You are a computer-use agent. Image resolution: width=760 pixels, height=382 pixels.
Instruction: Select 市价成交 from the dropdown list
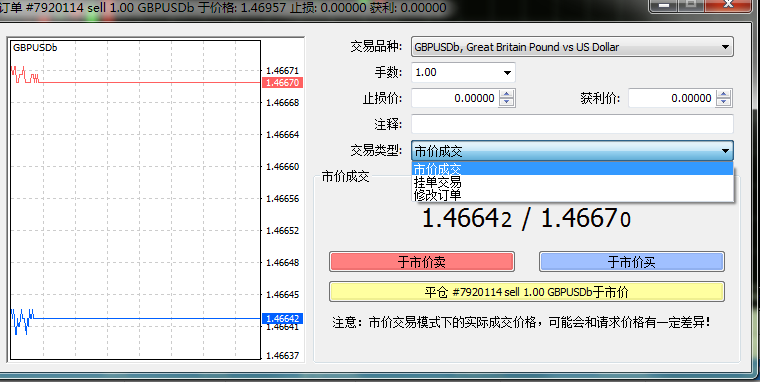572,169
